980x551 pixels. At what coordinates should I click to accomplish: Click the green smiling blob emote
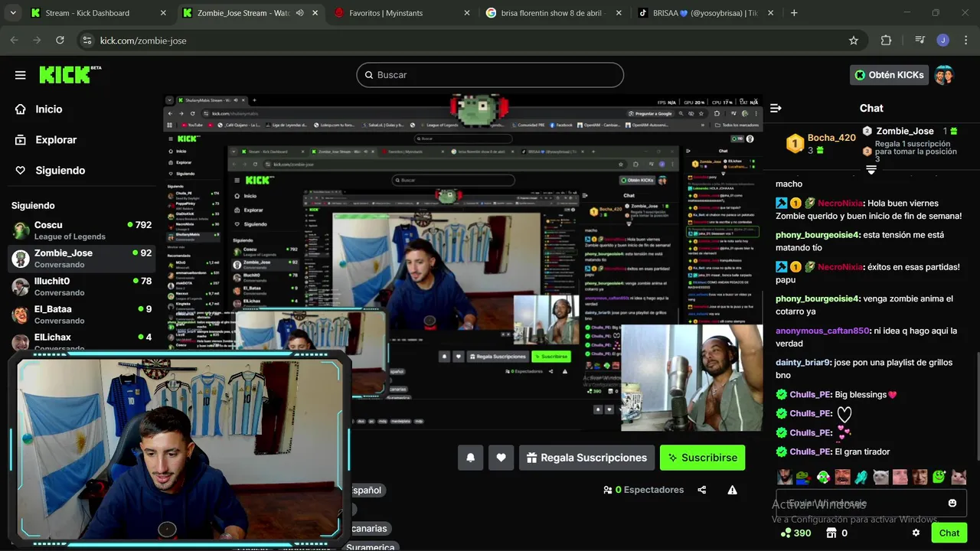coord(939,477)
